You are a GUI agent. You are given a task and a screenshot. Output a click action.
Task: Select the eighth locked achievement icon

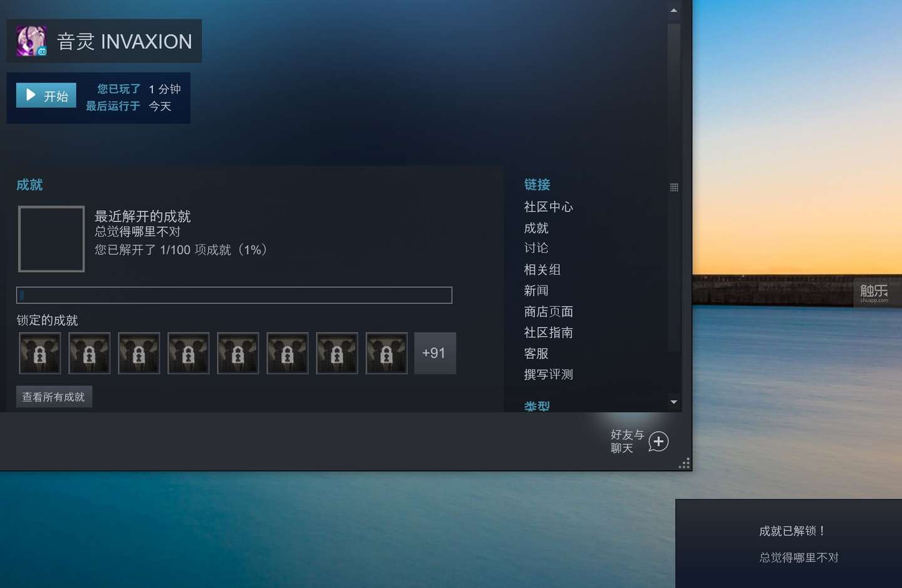click(x=386, y=353)
